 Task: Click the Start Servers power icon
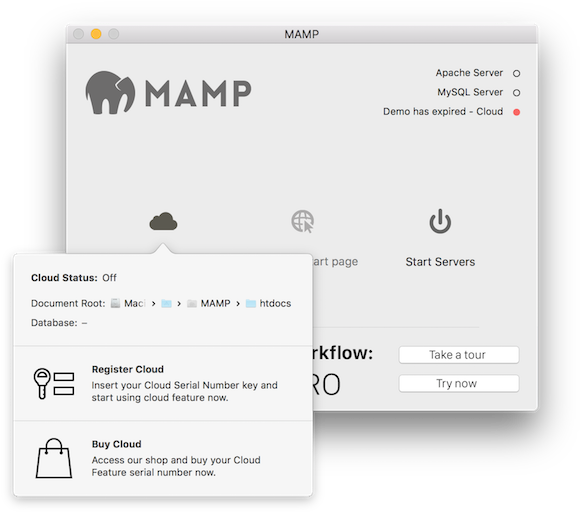[440, 221]
